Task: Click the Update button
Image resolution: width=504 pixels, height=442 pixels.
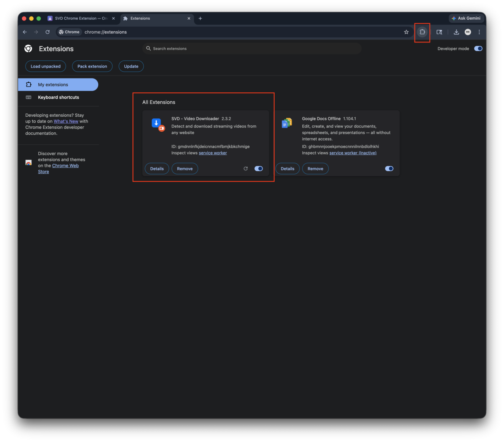Action: 131,66
